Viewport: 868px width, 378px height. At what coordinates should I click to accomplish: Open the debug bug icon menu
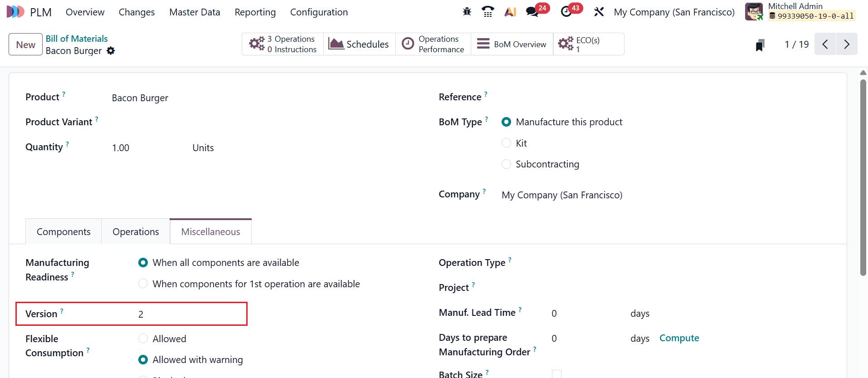coord(467,12)
